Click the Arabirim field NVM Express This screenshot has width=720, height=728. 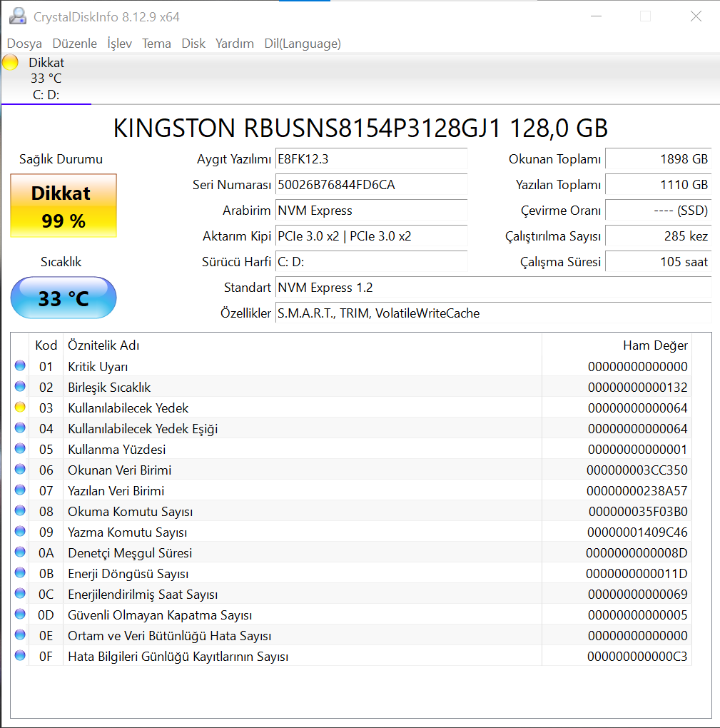[x=371, y=211]
